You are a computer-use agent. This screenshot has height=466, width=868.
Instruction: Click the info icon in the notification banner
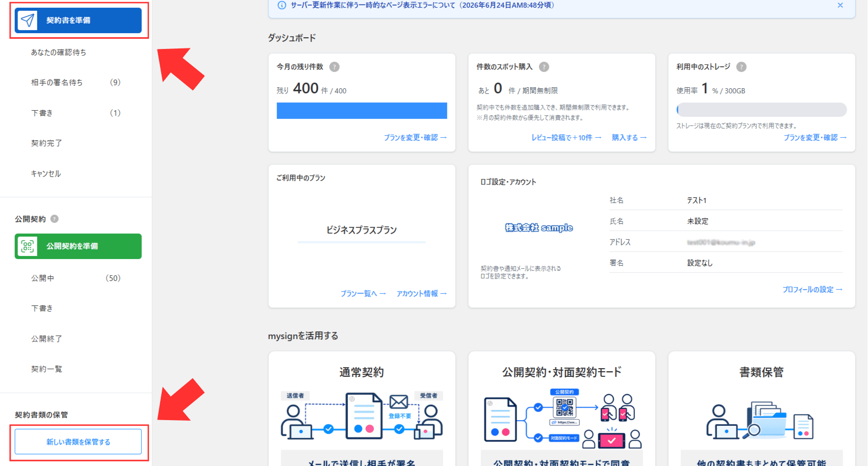click(282, 5)
